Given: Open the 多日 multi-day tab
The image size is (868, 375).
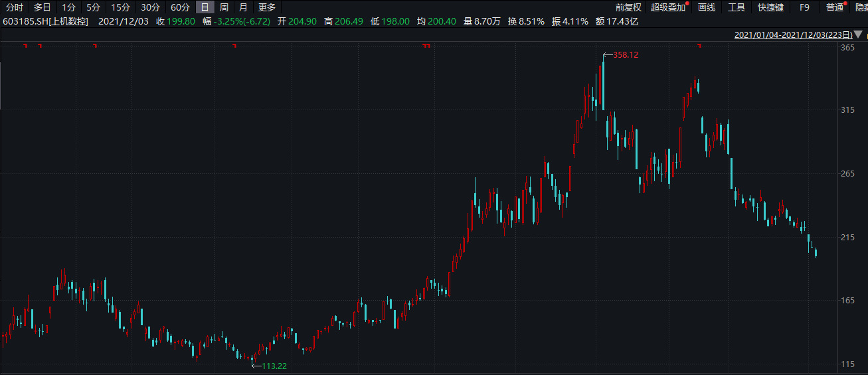Looking at the screenshot, I should 43,7.
